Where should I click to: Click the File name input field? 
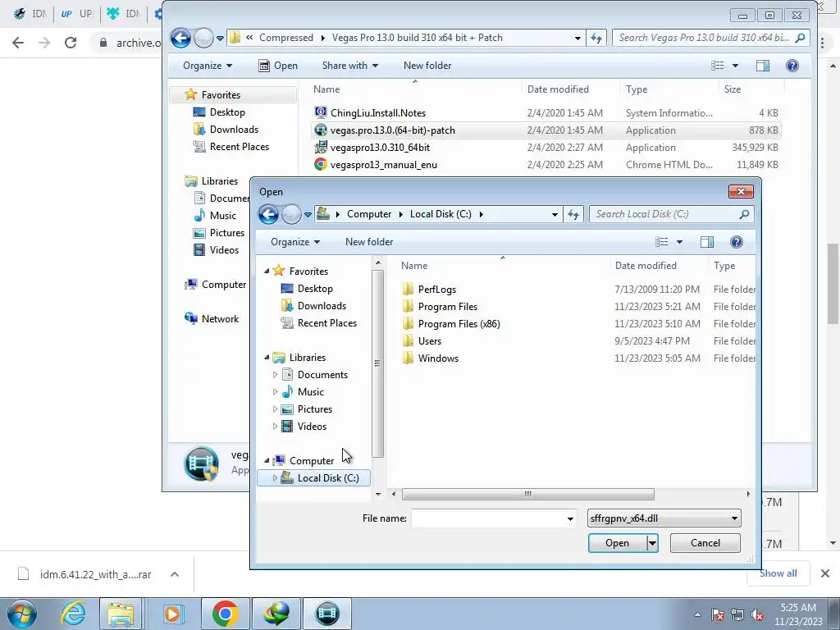[487, 518]
